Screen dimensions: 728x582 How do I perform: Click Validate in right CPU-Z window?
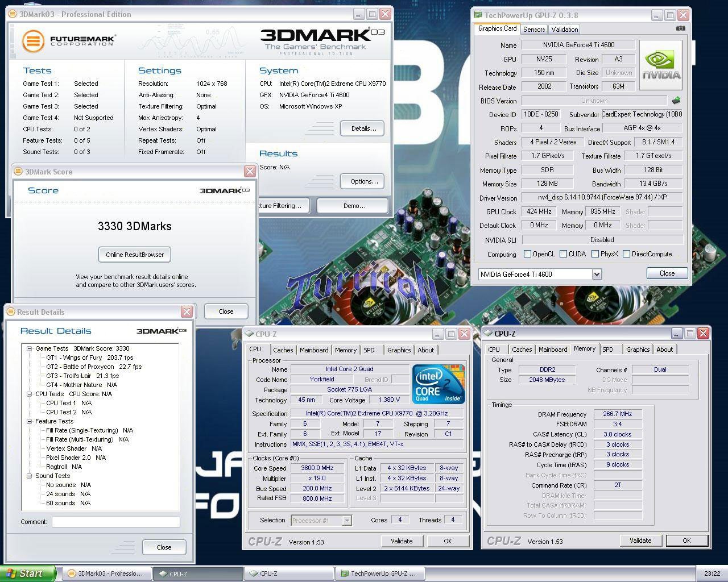click(x=641, y=541)
